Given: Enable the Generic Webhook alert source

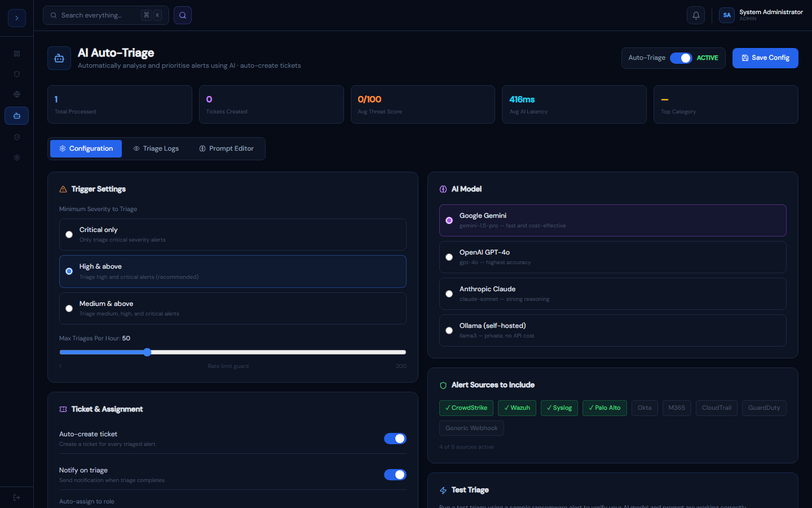Looking at the screenshot, I should click(471, 428).
